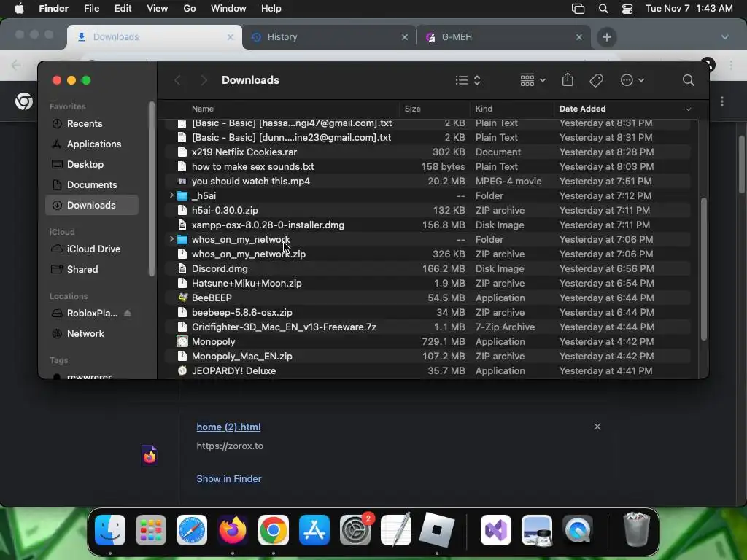
Task: Switch to the G-MEH tab in Chrome
Action: pos(504,37)
